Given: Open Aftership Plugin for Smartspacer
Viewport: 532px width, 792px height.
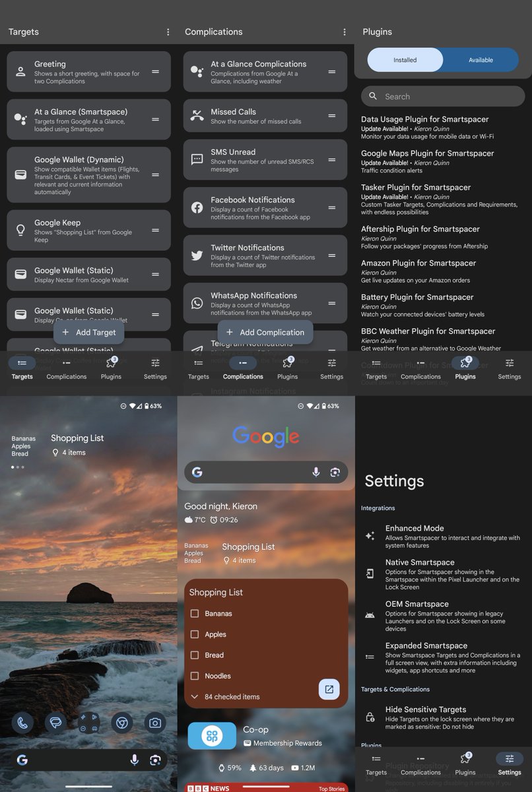Looking at the screenshot, I should tap(444, 238).
